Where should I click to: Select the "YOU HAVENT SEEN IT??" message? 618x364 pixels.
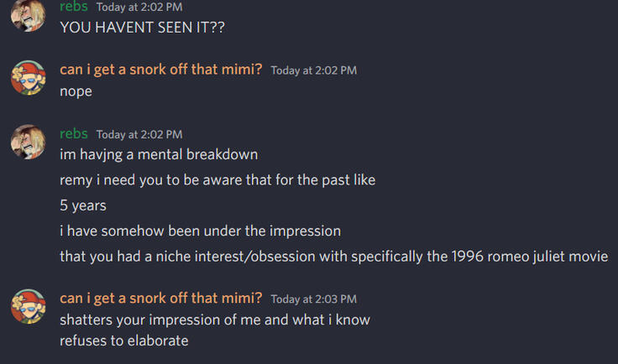pos(142,27)
